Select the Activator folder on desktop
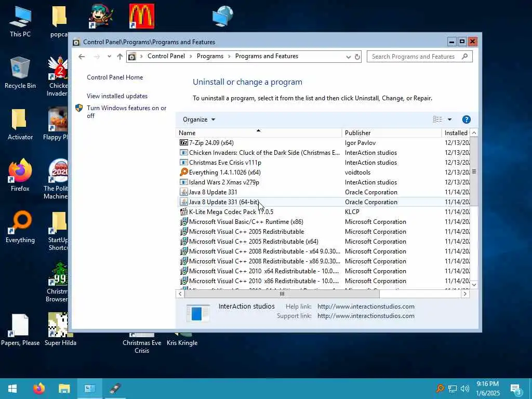Image resolution: width=532 pixels, height=399 pixels. 20,124
